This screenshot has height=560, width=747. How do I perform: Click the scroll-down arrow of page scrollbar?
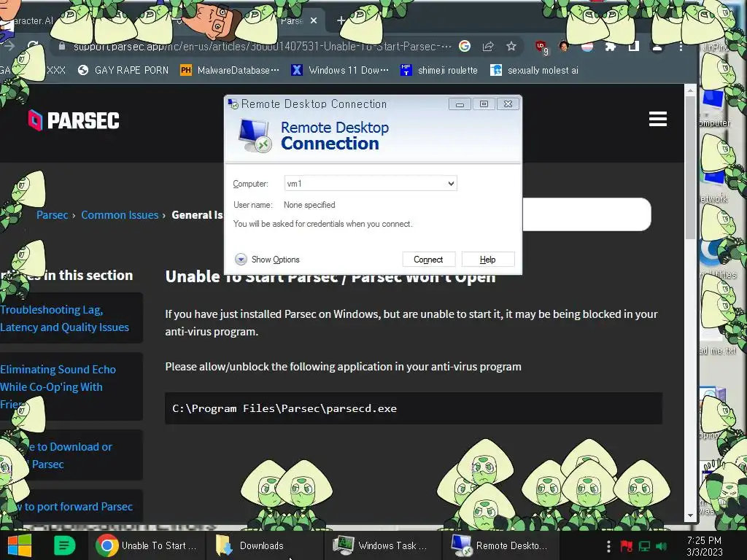[x=690, y=516]
